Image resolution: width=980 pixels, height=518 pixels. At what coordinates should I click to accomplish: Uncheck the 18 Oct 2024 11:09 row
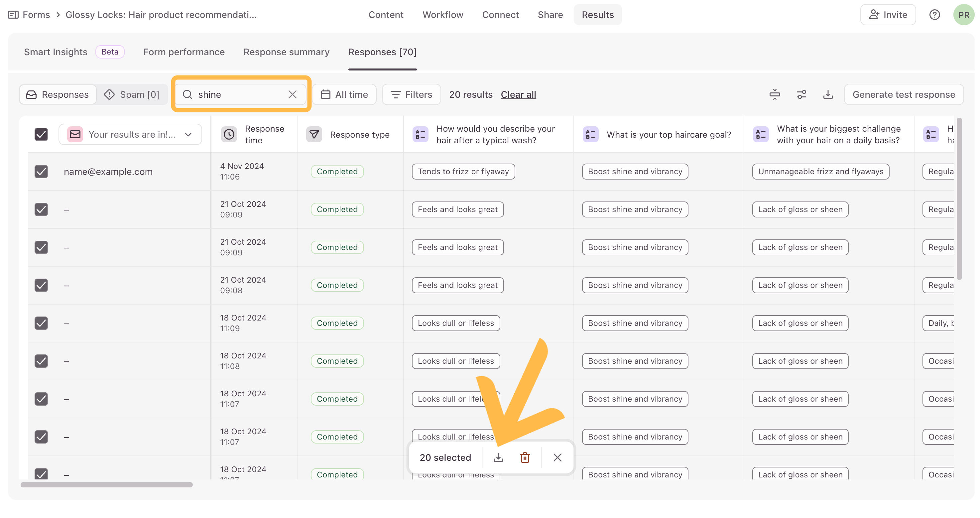[x=41, y=323]
